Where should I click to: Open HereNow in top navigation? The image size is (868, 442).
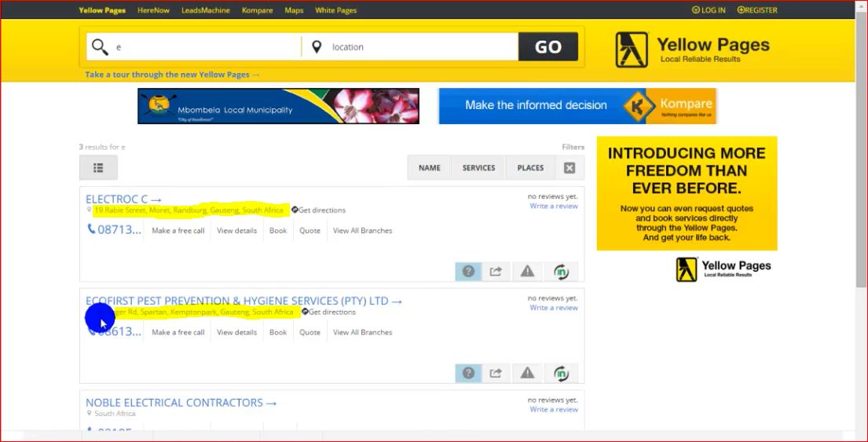click(153, 10)
